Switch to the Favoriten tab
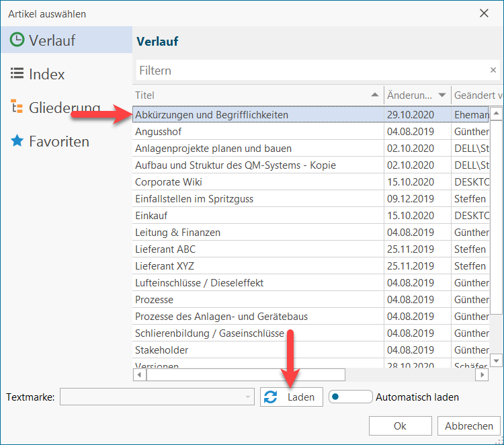 [x=58, y=141]
